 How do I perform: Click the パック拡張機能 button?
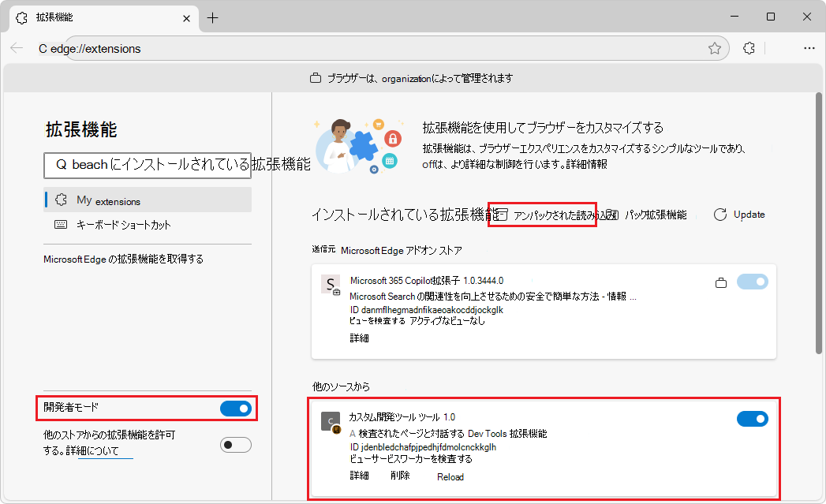(647, 215)
